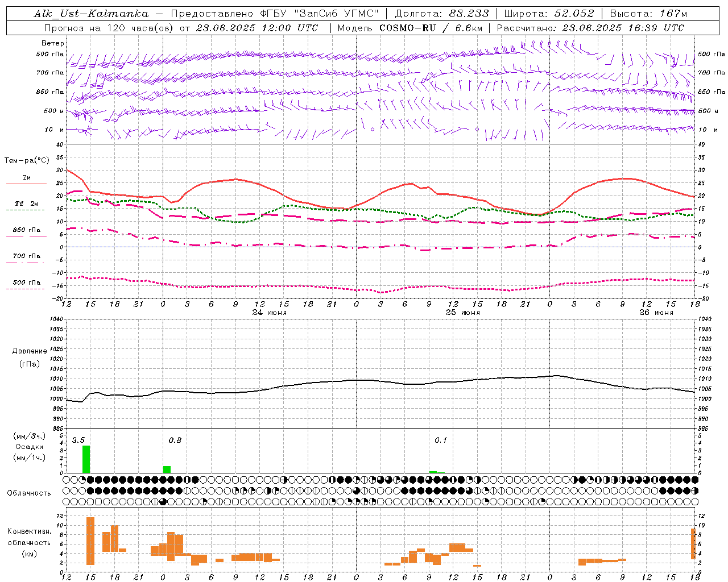Screen dimensions: 728x582
Task: Click the green 0.8 mm precipitation bar
Action: tap(167, 469)
